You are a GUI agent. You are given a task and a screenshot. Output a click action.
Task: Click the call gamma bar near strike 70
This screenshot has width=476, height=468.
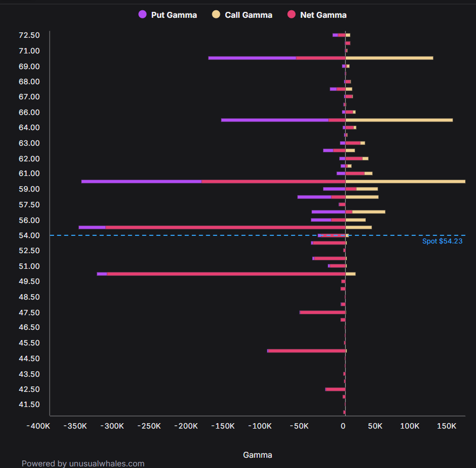tap(389, 58)
